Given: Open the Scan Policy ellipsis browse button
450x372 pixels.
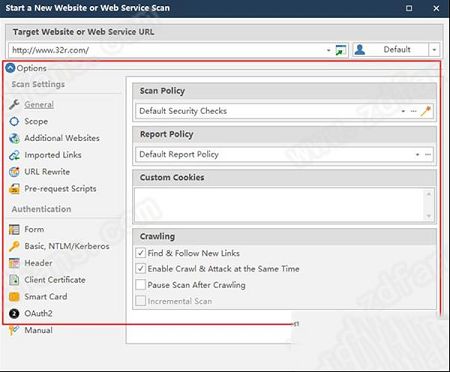Looking at the screenshot, I should point(414,111).
